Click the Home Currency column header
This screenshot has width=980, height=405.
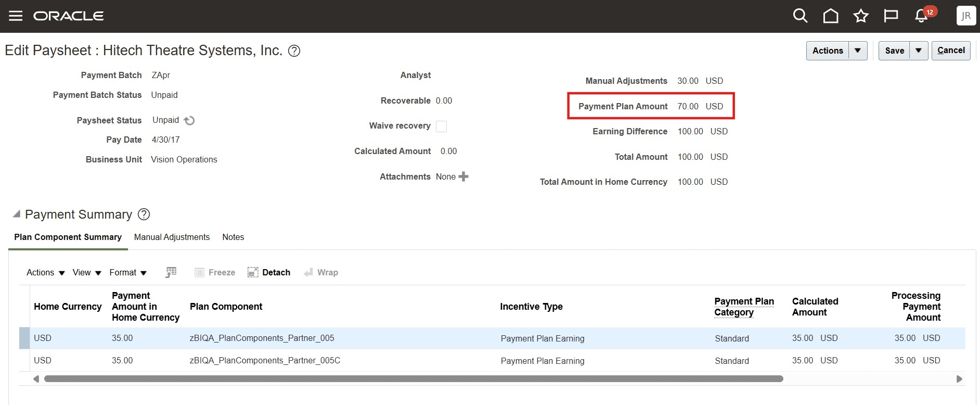click(68, 307)
